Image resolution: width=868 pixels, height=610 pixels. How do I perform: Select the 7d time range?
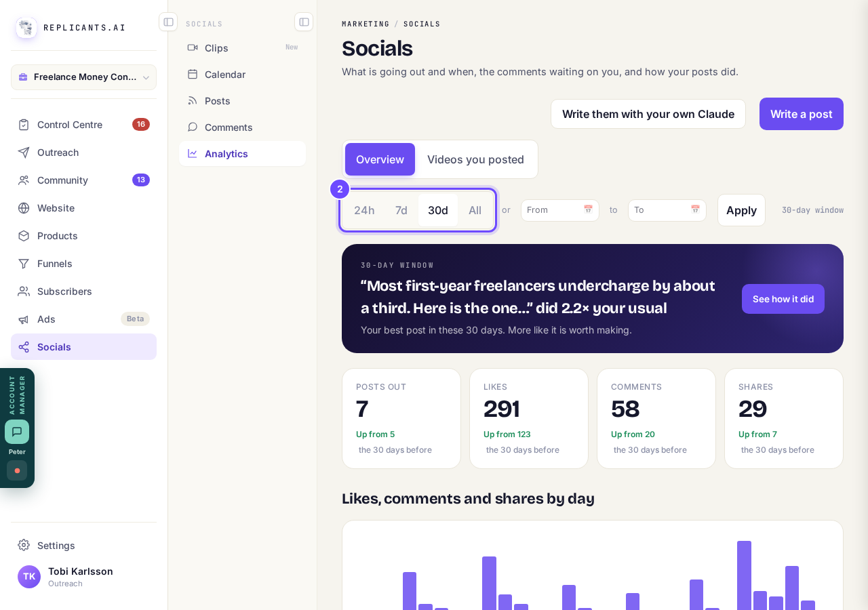click(401, 210)
